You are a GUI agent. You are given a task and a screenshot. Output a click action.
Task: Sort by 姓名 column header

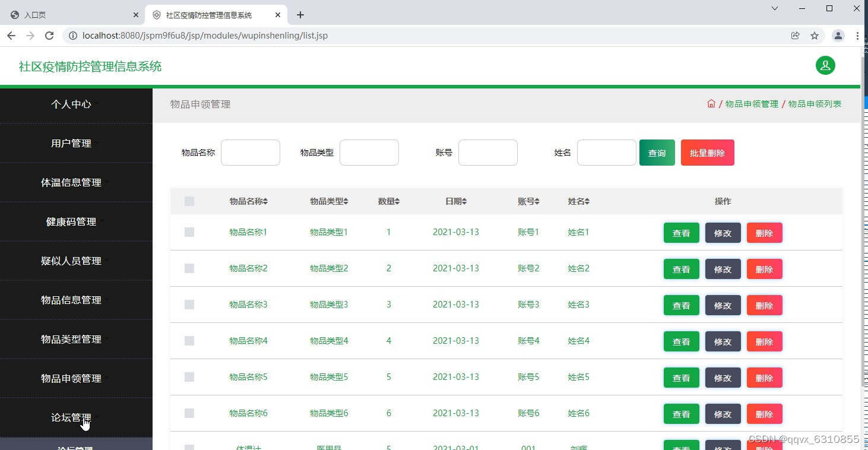click(x=579, y=201)
